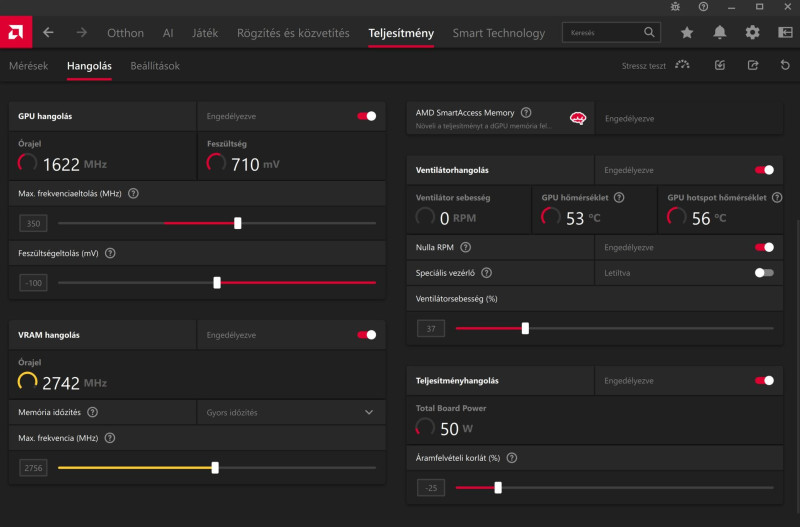Screen dimensions: 800x527
Task: Show help for VRAM Max. frekvencia
Action: point(110,438)
